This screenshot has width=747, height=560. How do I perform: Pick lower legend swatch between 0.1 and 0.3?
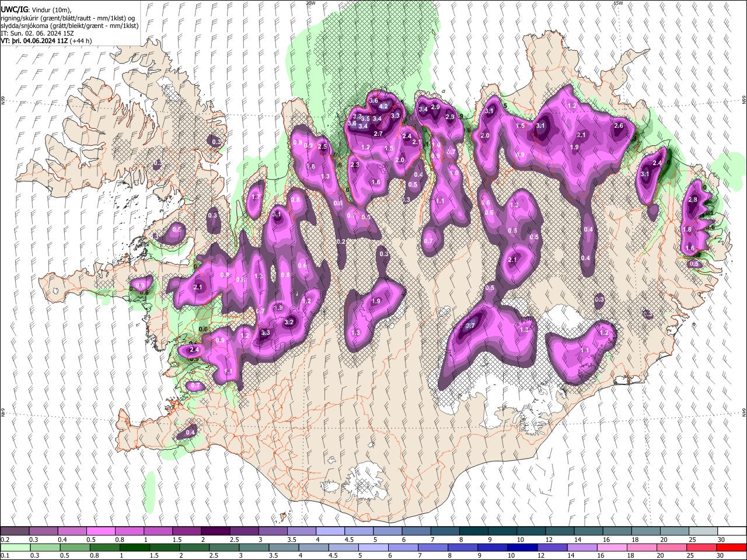tap(15, 548)
